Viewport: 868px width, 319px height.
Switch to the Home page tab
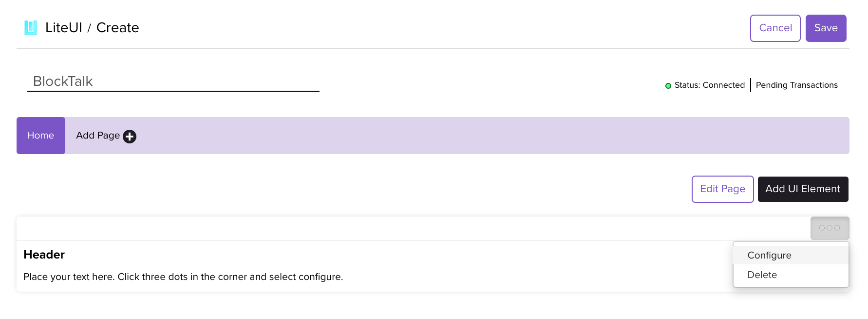pos(40,136)
